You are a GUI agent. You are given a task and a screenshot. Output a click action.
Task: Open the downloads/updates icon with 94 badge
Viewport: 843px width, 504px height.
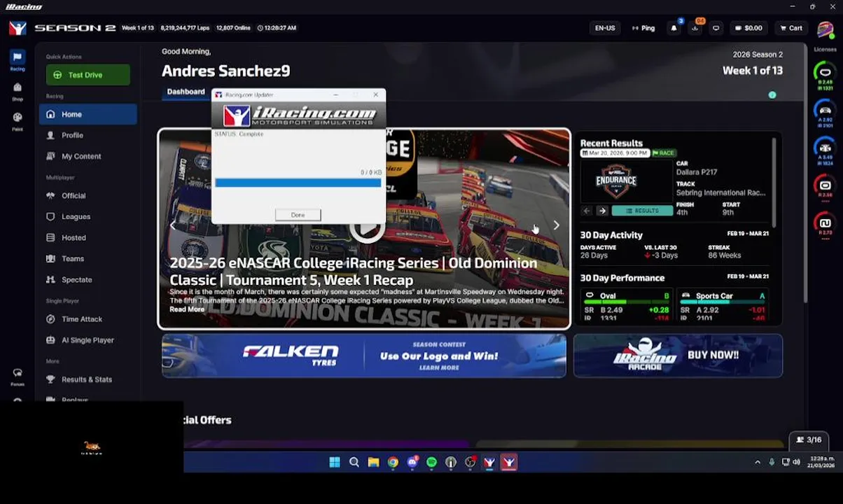[x=695, y=28]
